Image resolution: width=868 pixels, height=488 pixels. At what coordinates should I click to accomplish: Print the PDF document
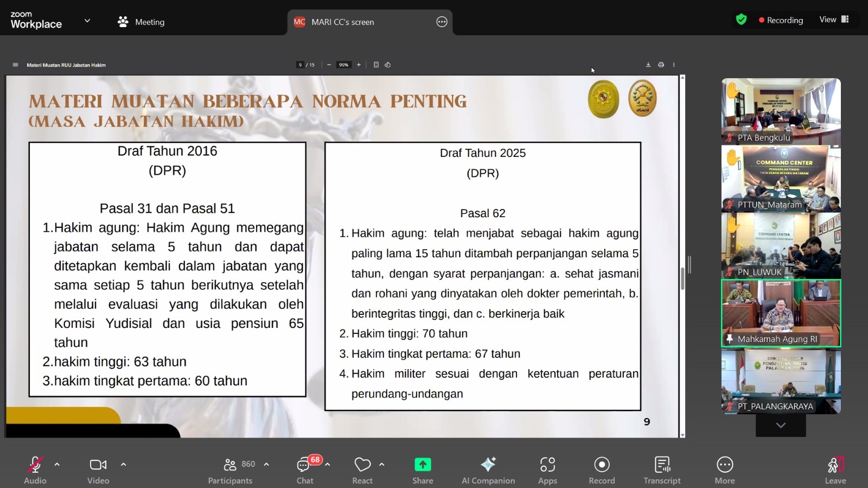click(661, 65)
